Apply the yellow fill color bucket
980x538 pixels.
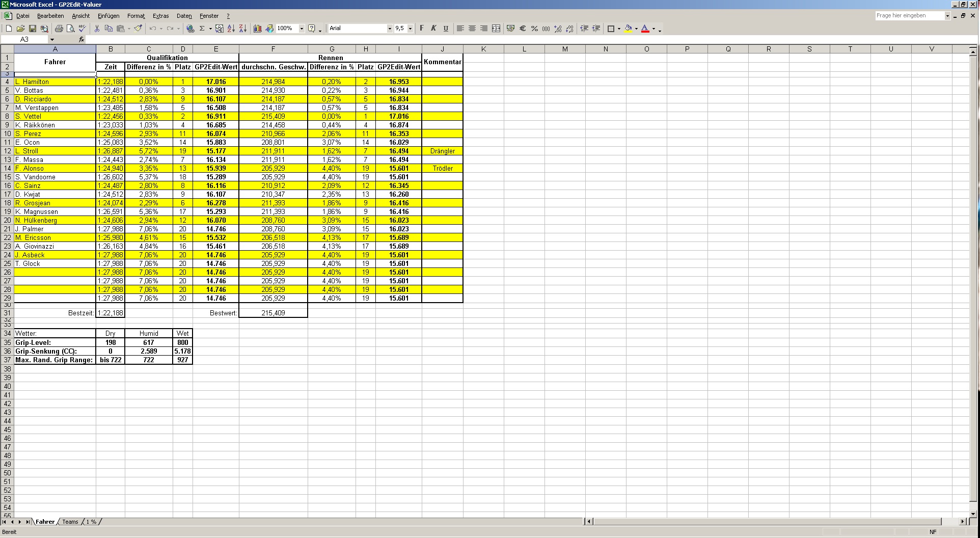pyautogui.click(x=628, y=29)
